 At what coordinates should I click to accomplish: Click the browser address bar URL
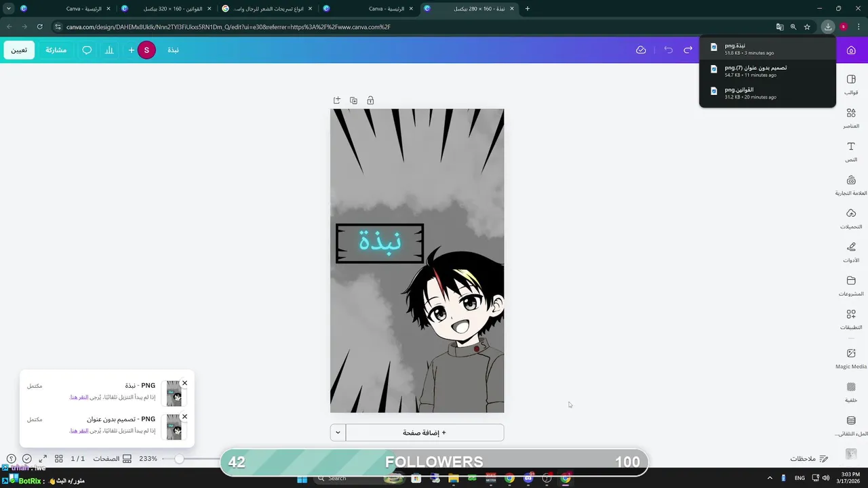229,27
